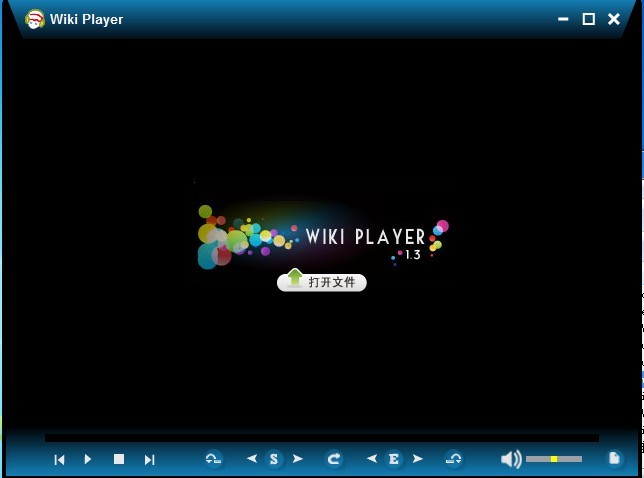Open the playlist file icon
Screen dimensions: 644x478
click(615, 458)
